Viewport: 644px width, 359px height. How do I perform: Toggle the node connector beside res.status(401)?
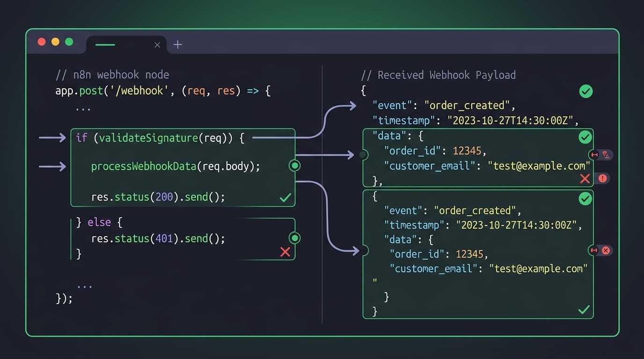click(294, 238)
